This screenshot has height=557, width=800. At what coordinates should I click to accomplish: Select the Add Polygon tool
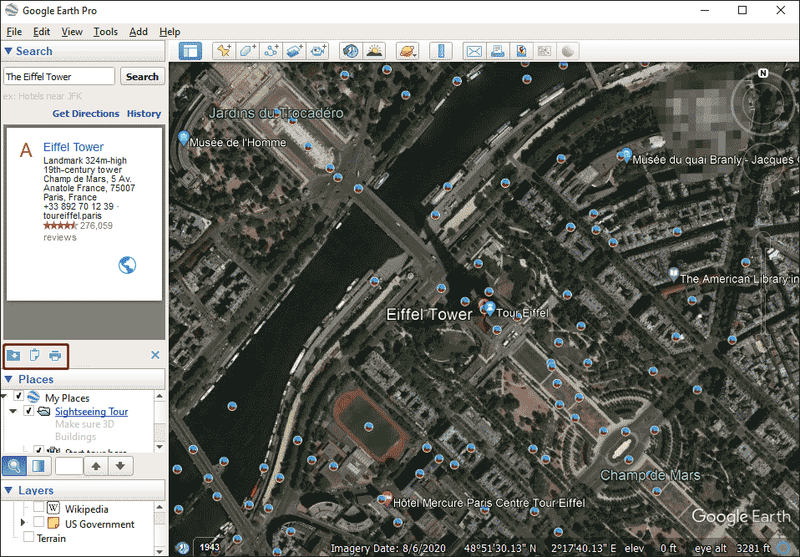247,51
